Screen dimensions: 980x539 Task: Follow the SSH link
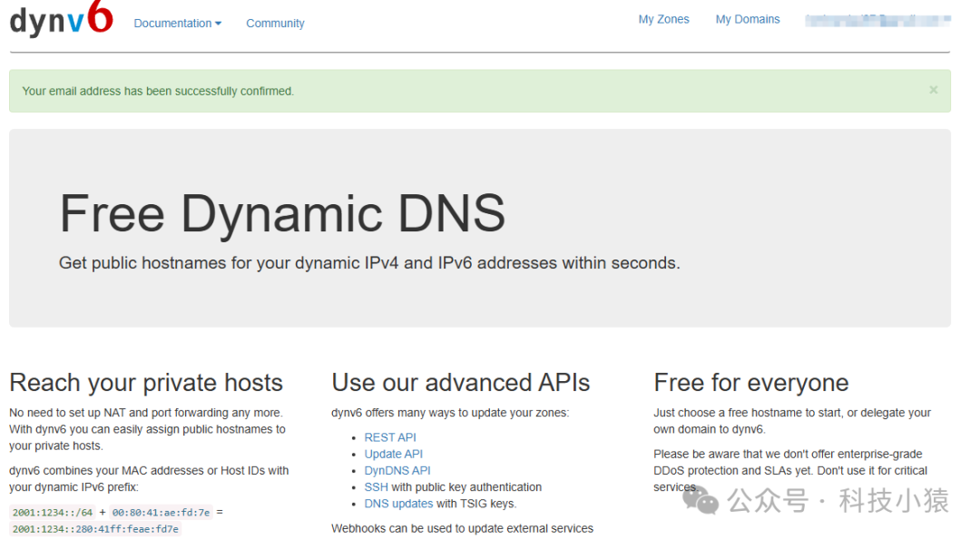(376, 487)
